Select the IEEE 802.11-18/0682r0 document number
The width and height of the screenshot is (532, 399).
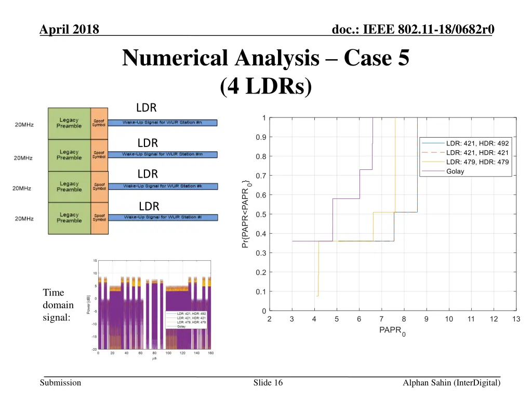(413, 30)
